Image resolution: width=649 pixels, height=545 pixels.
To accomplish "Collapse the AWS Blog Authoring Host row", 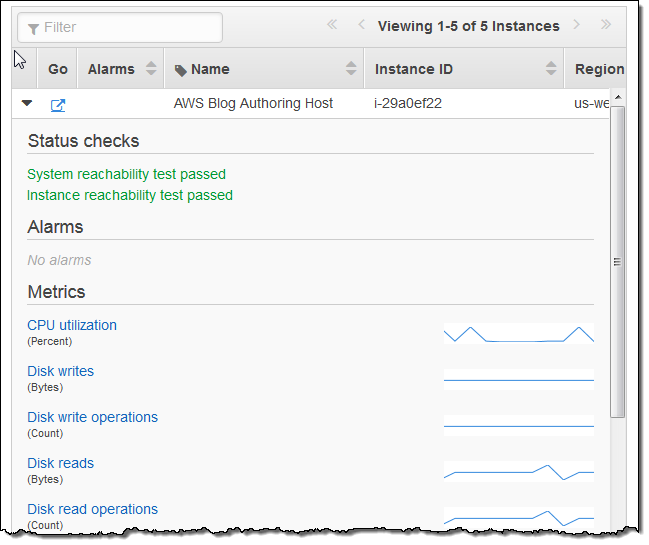I will click(x=27, y=103).
